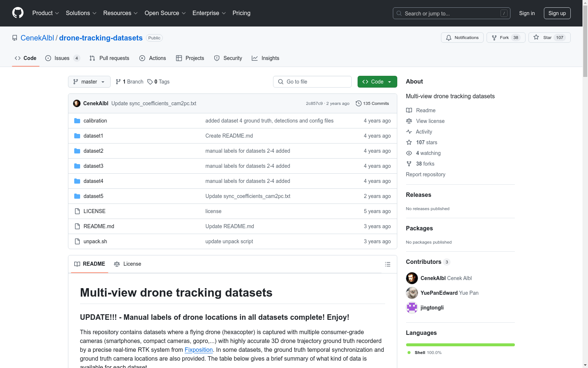Expand the Resources menu
588x368 pixels.
pyautogui.click(x=121, y=13)
